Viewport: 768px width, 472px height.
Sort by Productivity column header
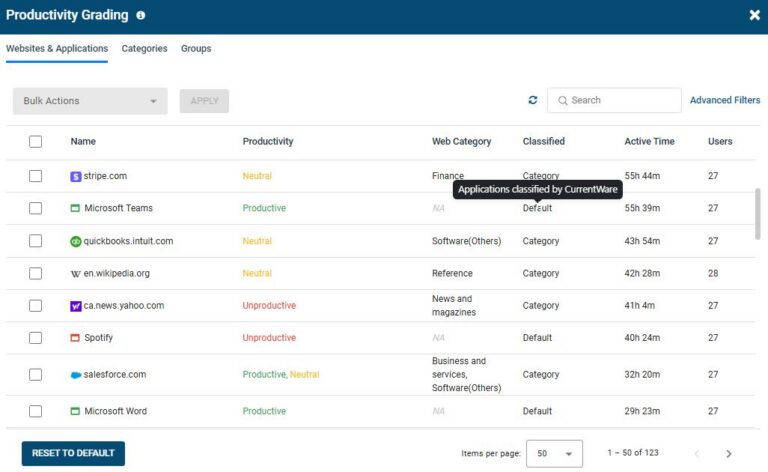268,142
